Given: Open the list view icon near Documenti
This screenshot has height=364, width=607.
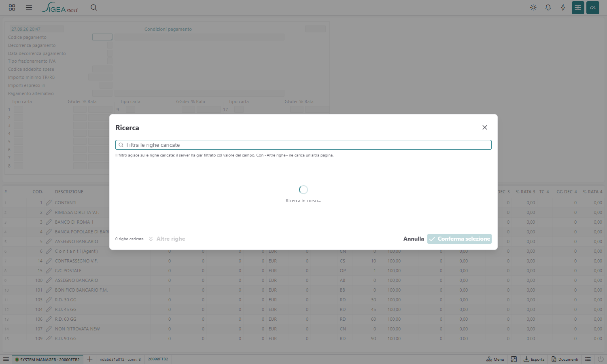Looking at the screenshot, I should [588, 359].
